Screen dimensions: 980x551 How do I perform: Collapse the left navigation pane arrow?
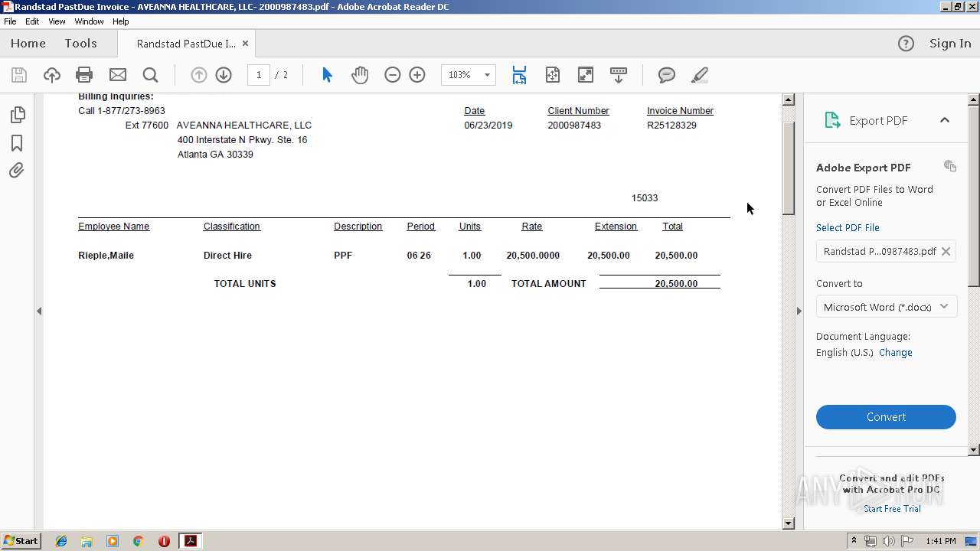point(39,311)
